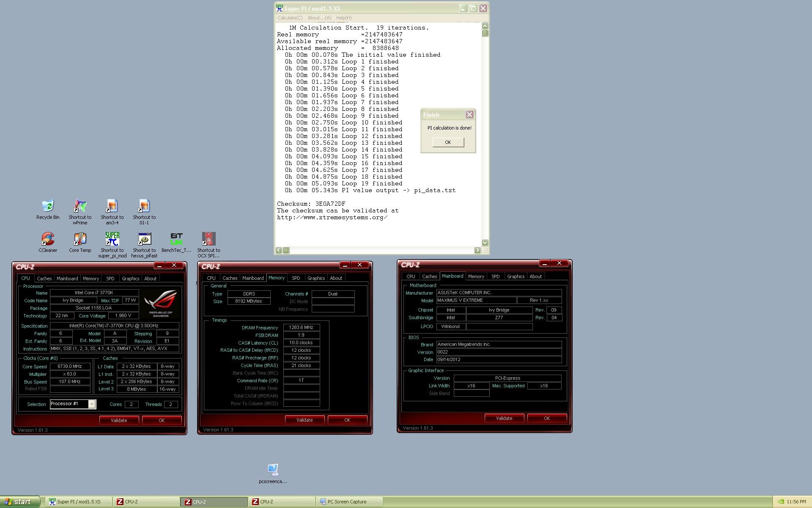Screen dimensions: 812x508
Task: Click the NVIDIA system tray icon
Action: (781, 502)
